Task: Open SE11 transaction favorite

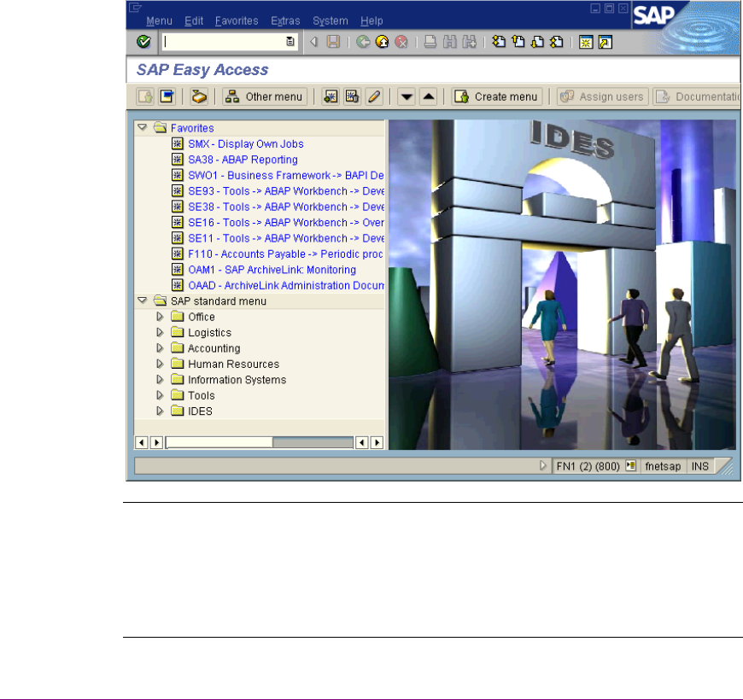Action: (x=286, y=238)
